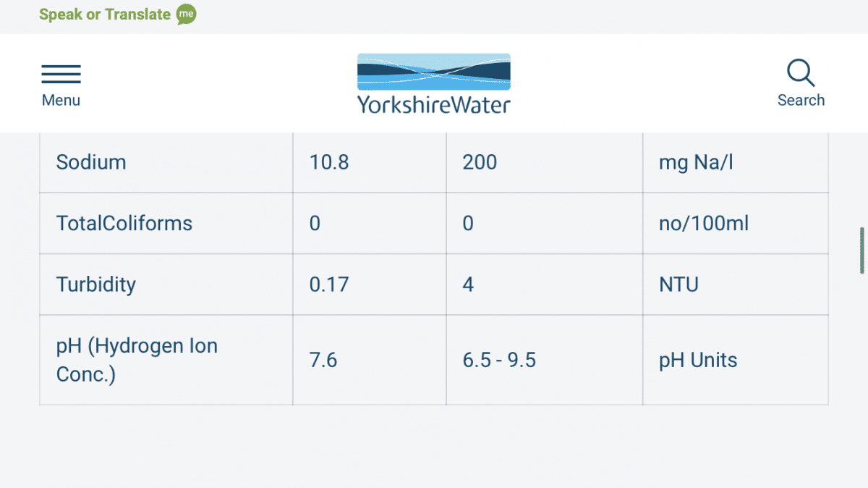Click the no/100ml units cell

coord(736,223)
